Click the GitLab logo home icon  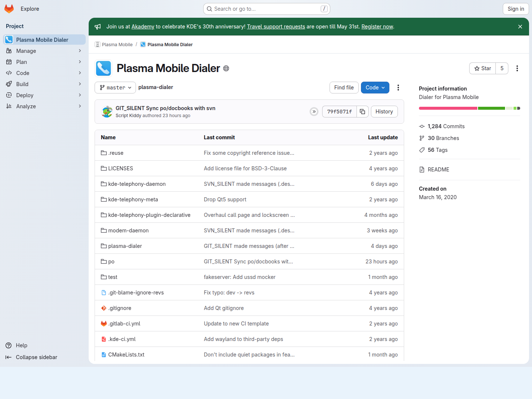(x=9, y=9)
